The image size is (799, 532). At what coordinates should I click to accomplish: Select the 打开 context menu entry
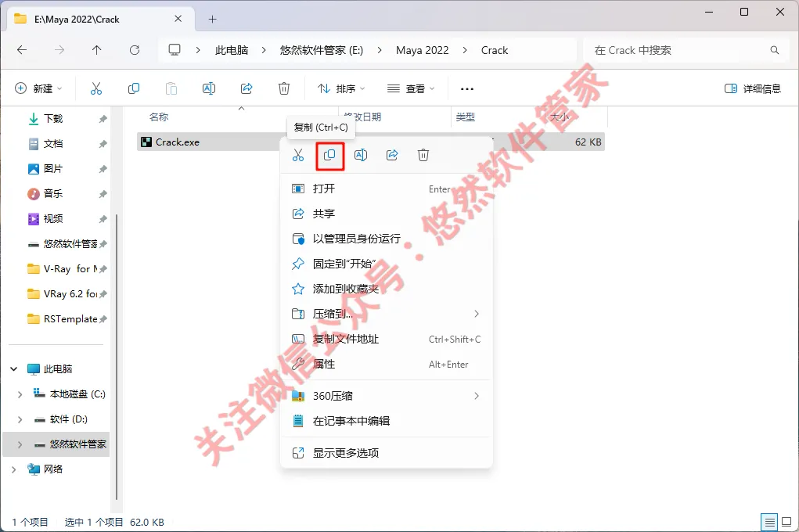[387, 189]
